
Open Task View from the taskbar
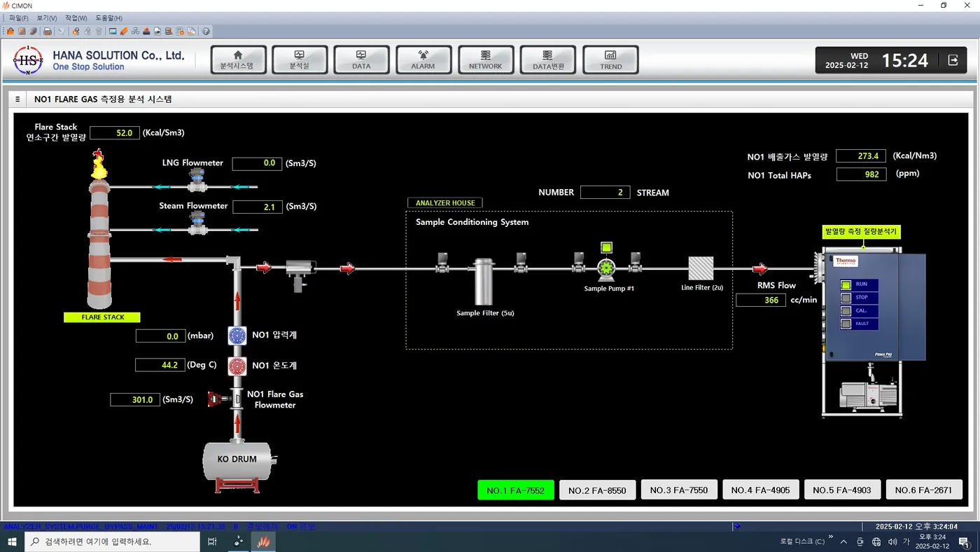212,541
